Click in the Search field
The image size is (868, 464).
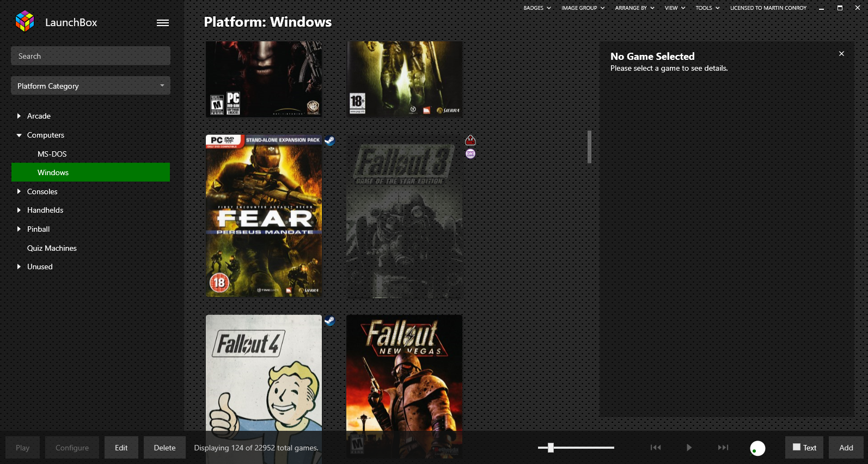click(90, 56)
